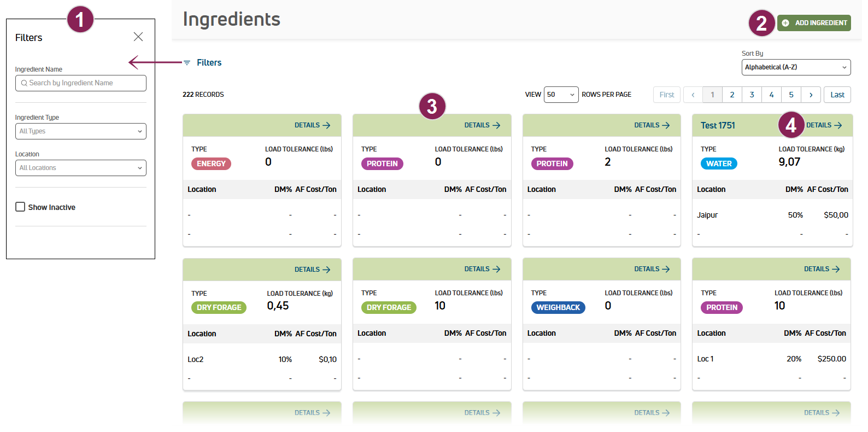The height and width of the screenshot is (432, 868).
Task: Click the Water type badge
Action: point(718,164)
